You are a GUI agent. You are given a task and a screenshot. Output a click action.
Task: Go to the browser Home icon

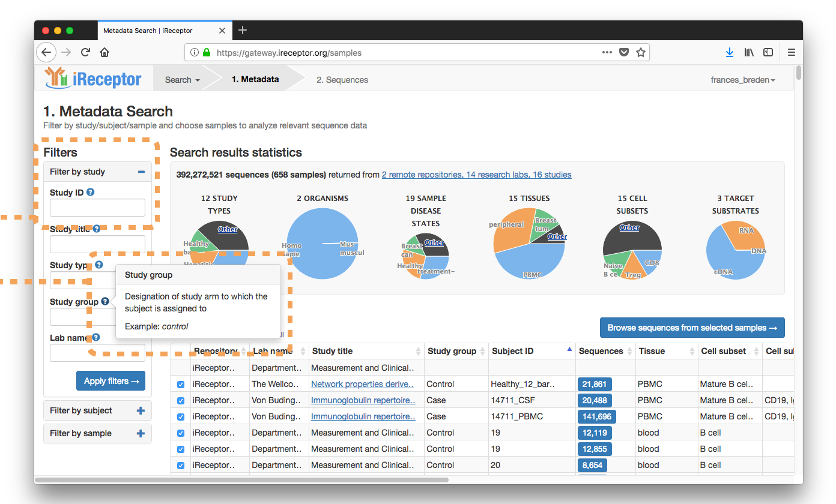104,52
